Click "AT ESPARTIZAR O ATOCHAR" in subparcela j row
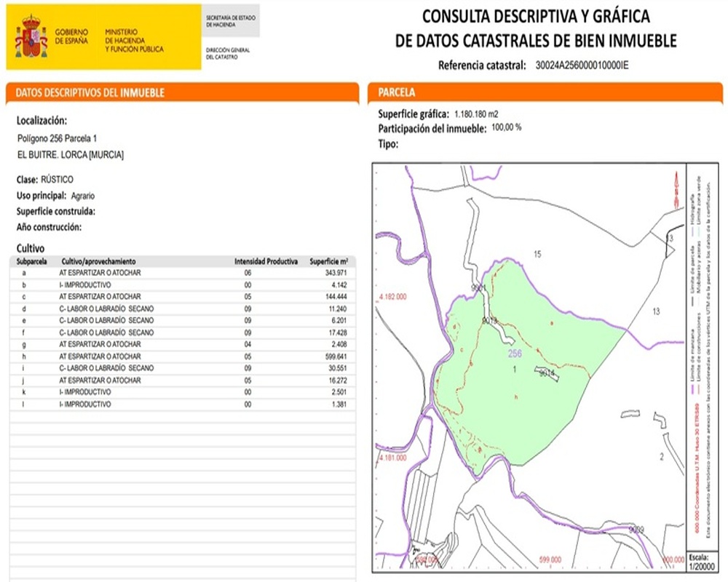This screenshot has height=582, width=728. 100,380
